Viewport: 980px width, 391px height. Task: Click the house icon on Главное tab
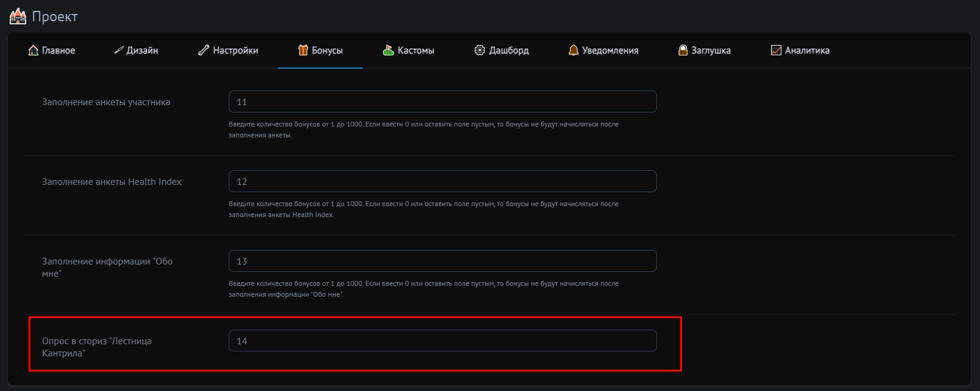[33, 50]
